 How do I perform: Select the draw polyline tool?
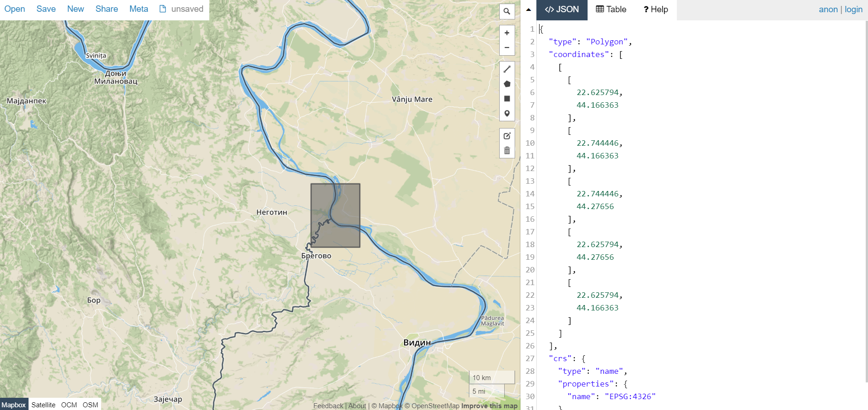[507, 69]
